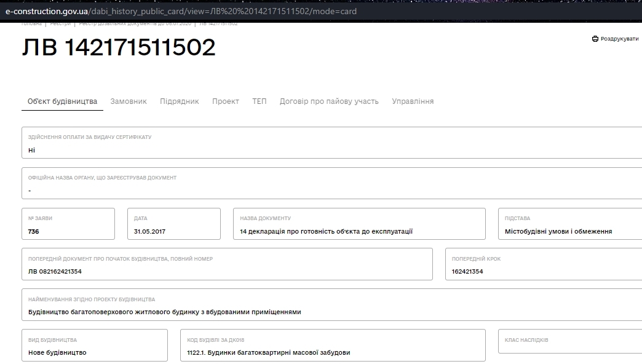
Task: Switch to the Управління tab
Action: point(413,101)
